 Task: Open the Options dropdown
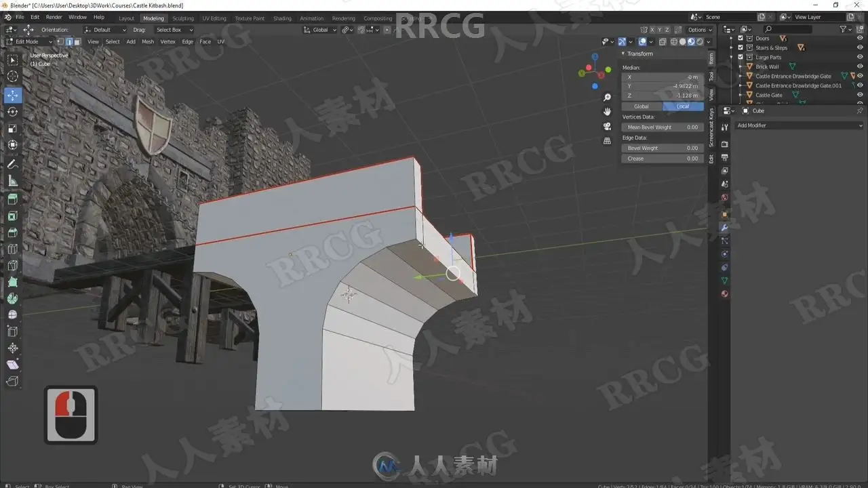click(x=700, y=30)
